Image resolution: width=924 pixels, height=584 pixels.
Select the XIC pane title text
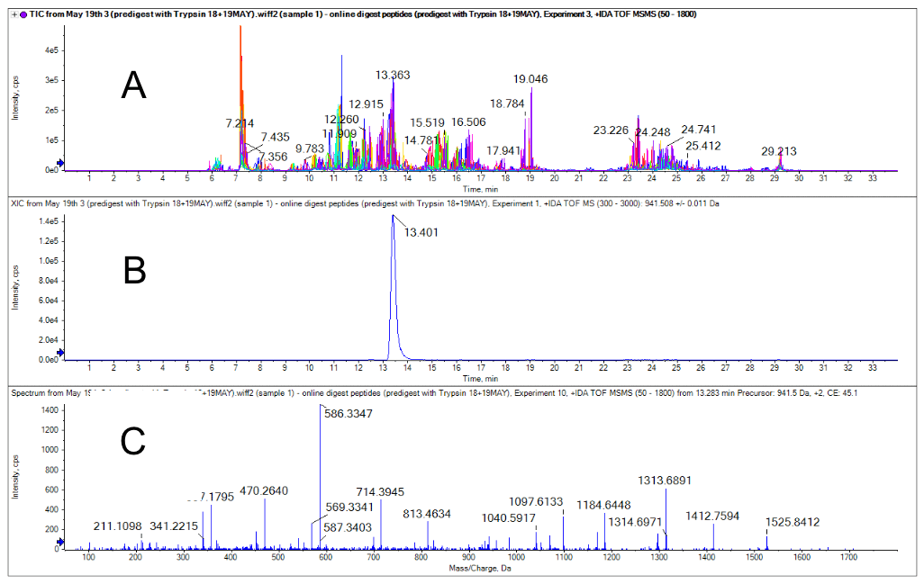(x=365, y=203)
